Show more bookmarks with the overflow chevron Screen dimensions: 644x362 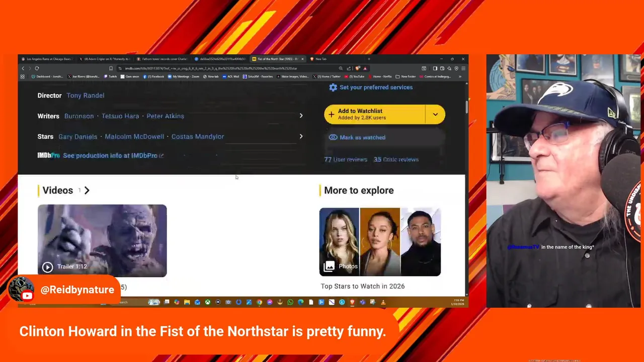460,76
